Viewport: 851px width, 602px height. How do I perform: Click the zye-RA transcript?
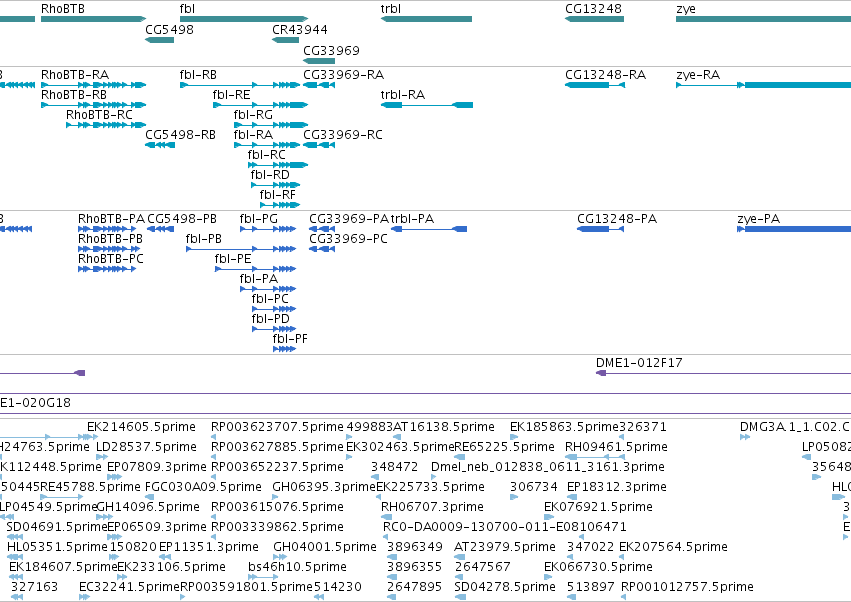click(763, 85)
